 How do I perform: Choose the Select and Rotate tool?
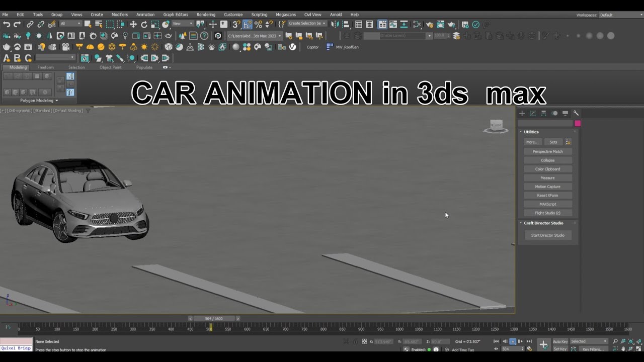coord(144,24)
